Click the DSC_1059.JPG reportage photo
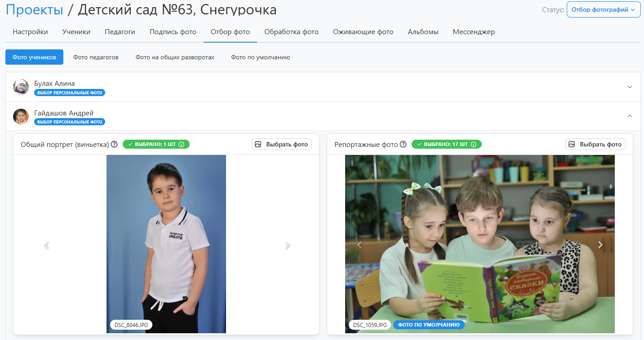 tap(480, 234)
